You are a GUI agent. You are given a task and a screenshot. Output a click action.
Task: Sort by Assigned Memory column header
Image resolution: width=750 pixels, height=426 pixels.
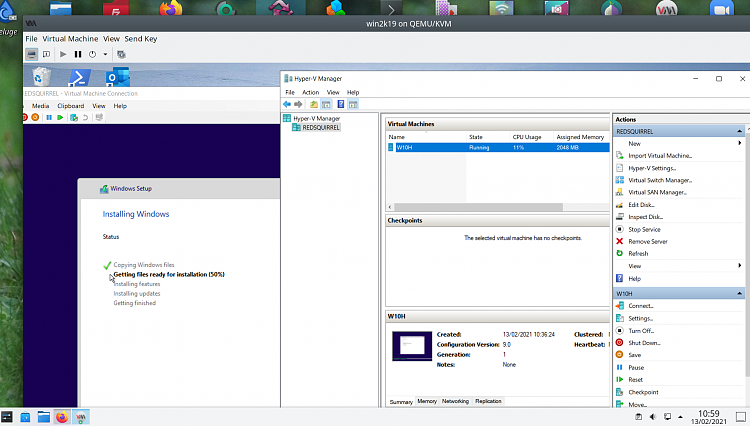pyautogui.click(x=582, y=137)
